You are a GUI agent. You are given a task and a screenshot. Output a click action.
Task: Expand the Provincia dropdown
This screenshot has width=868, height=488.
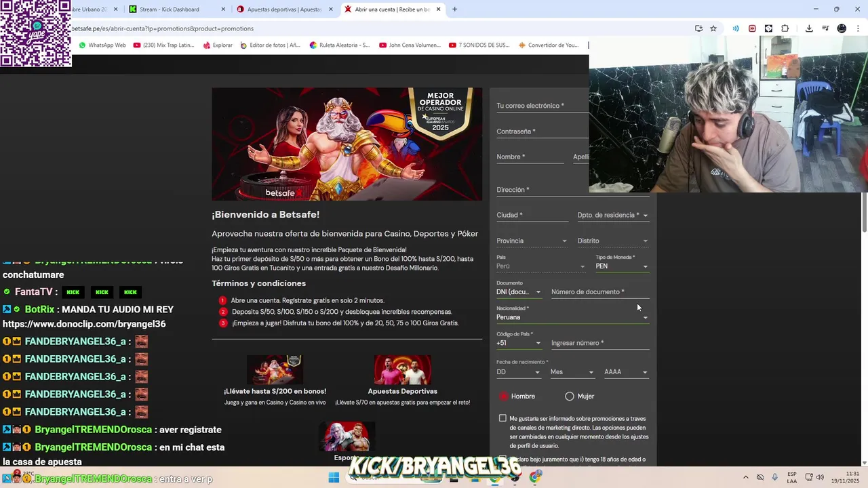click(x=532, y=241)
